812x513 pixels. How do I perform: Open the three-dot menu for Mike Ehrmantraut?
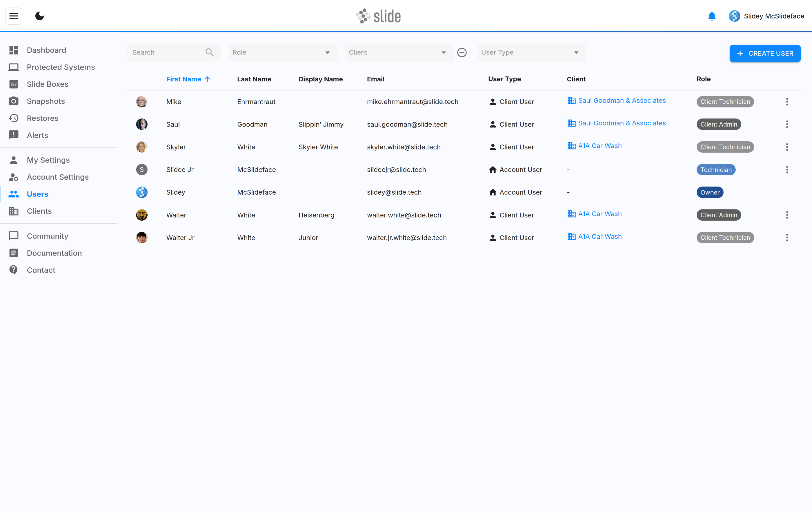pos(787,102)
